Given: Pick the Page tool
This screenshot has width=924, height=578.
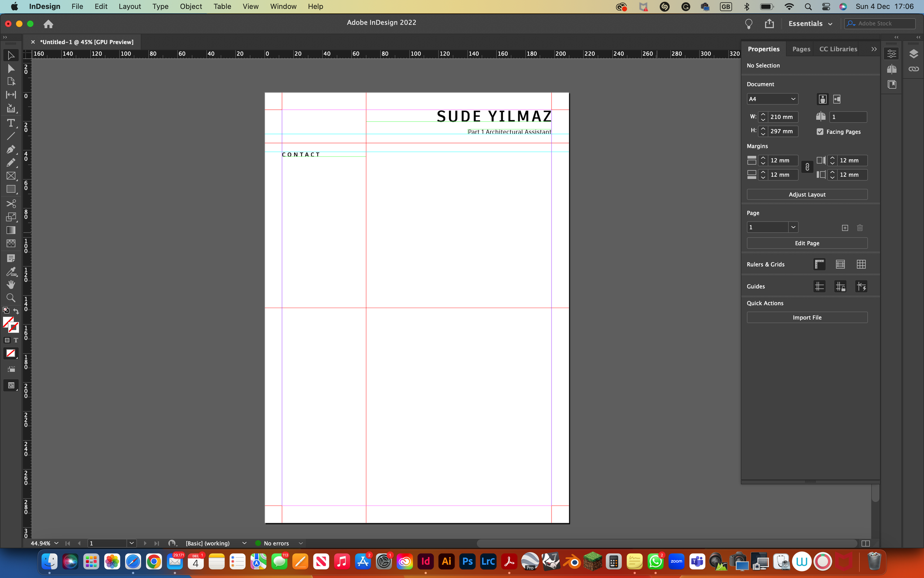Looking at the screenshot, I should click(11, 82).
